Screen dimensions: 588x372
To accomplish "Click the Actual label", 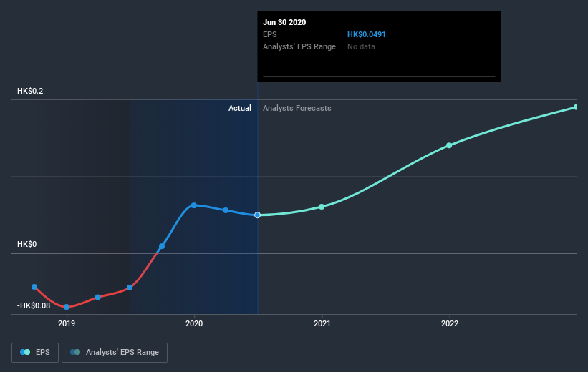I will point(240,108).
